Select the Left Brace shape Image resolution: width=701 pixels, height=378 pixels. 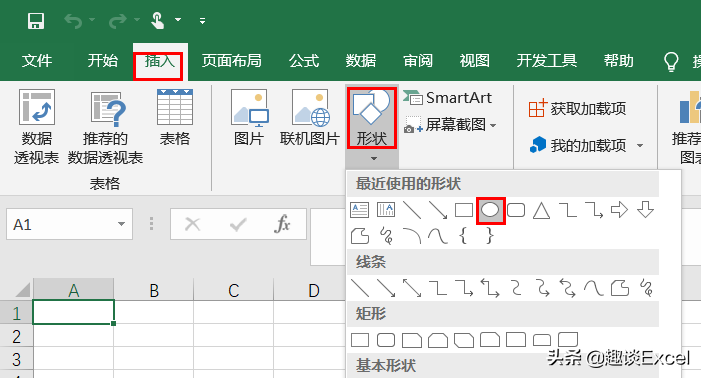pos(464,235)
